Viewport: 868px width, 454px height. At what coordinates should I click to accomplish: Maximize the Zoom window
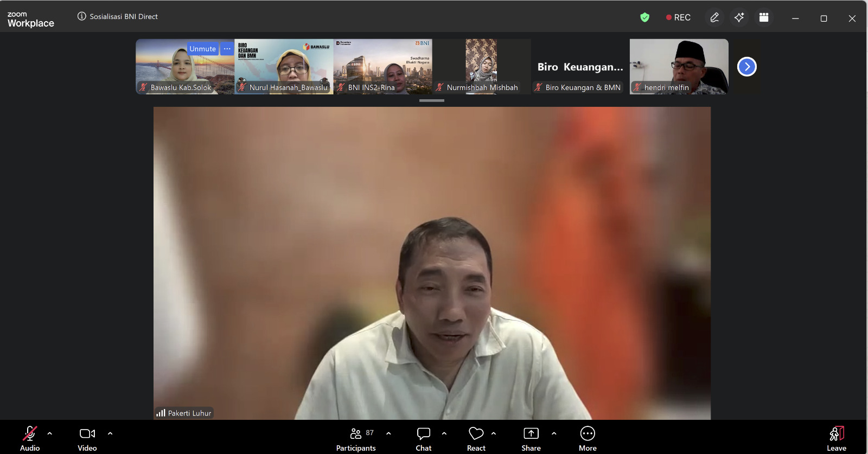pos(824,18)
